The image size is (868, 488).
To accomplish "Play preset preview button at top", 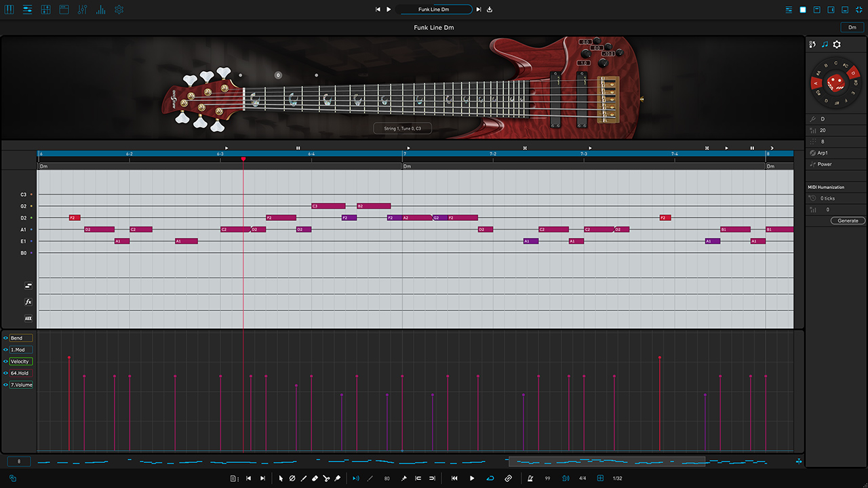I will 389,9.
